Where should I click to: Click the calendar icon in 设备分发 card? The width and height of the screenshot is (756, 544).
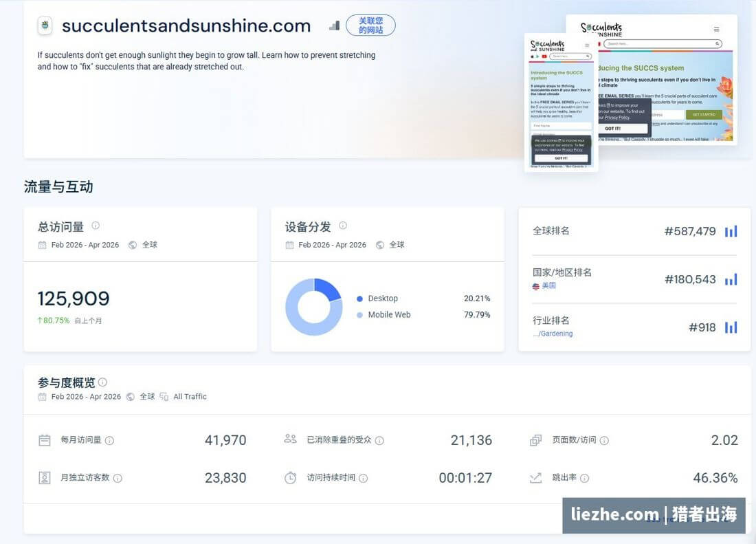pyautogui.click(x=289, y=245)
